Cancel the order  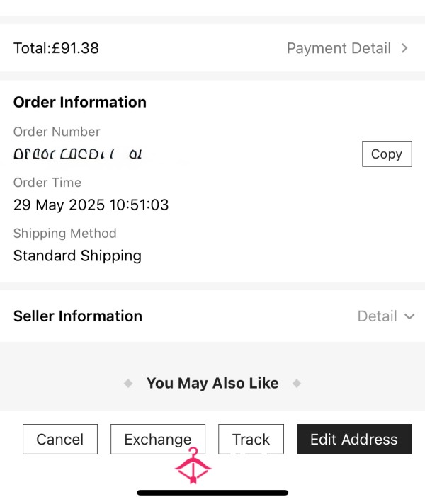[x=60, y=439]
